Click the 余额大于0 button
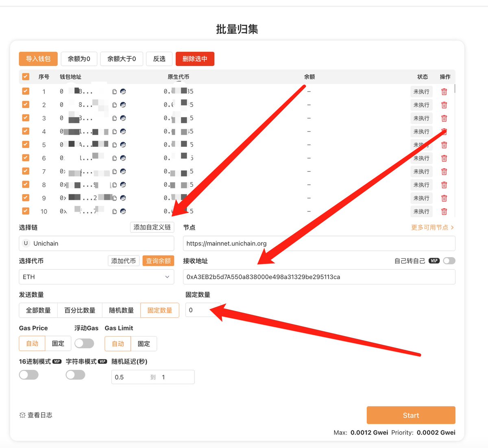Screen dimensions: 488x448 coord(122,59)
